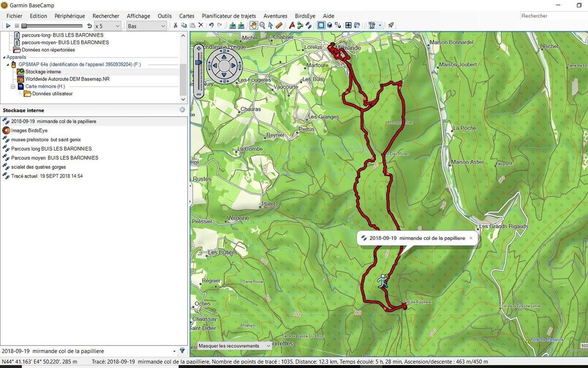588x368 pixels.
Task: Open the Edition menu
Action: 38,16
